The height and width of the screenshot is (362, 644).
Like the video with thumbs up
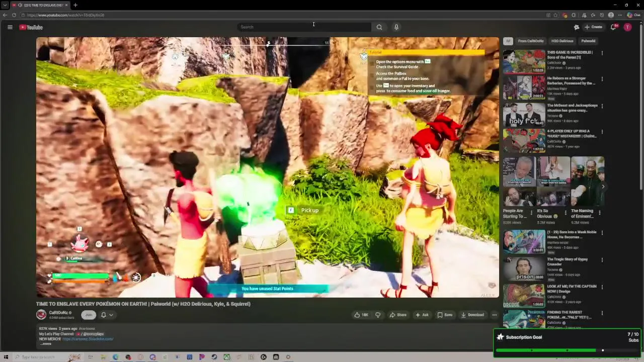click(361, 315)
